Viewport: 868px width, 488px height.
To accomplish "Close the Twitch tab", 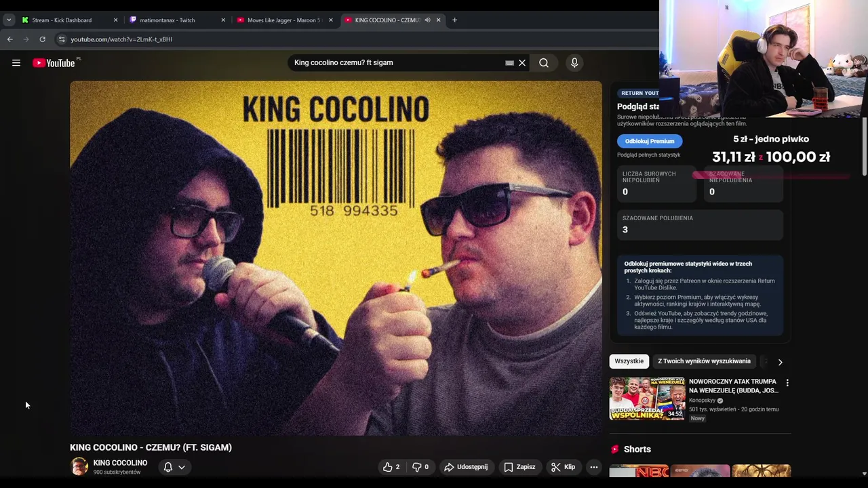I will tap(223, 20).
